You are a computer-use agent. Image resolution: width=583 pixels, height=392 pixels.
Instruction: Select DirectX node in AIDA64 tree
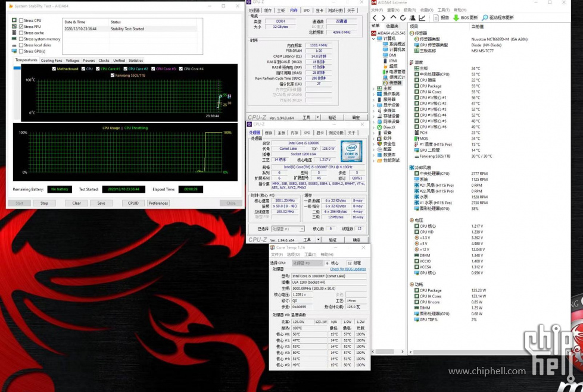coord(386,127)
